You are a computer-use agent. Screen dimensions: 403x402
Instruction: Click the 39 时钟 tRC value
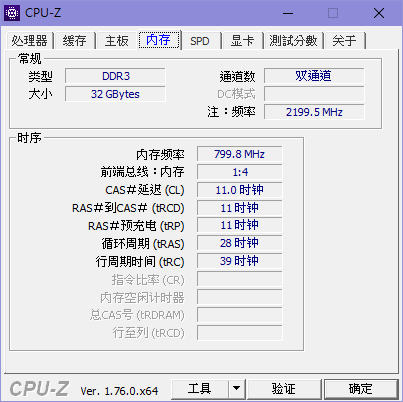(239, 261)
